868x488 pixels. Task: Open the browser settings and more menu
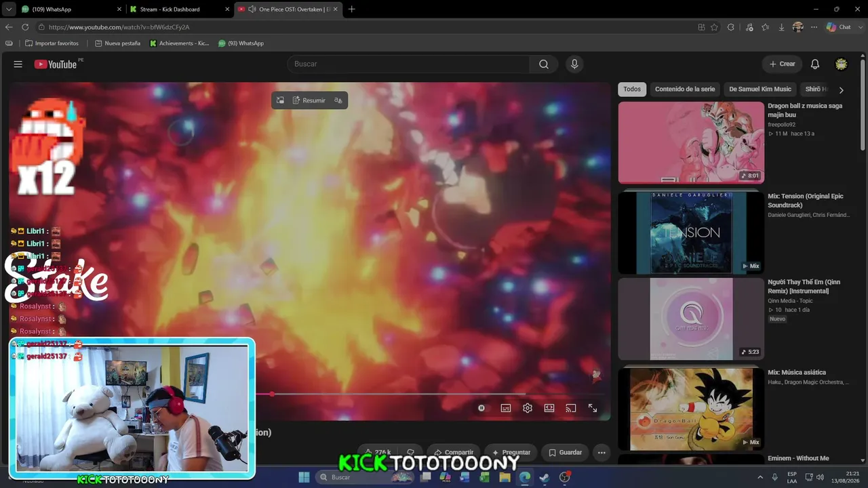coord(814,27)
